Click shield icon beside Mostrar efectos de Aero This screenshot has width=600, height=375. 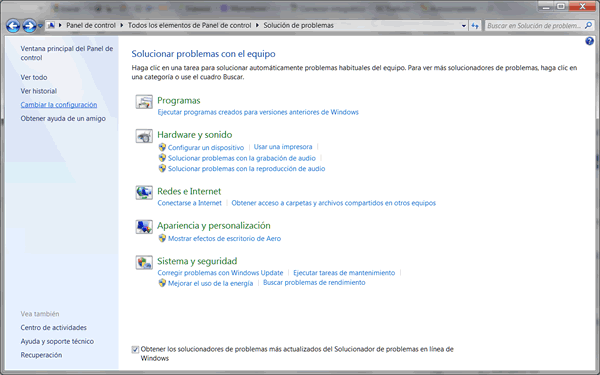point(162,238)
